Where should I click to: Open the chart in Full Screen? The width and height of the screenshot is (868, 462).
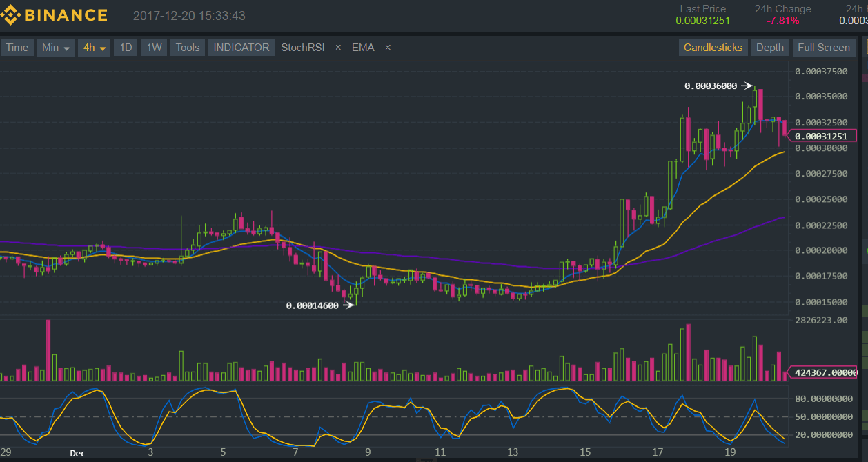point(823,48)
